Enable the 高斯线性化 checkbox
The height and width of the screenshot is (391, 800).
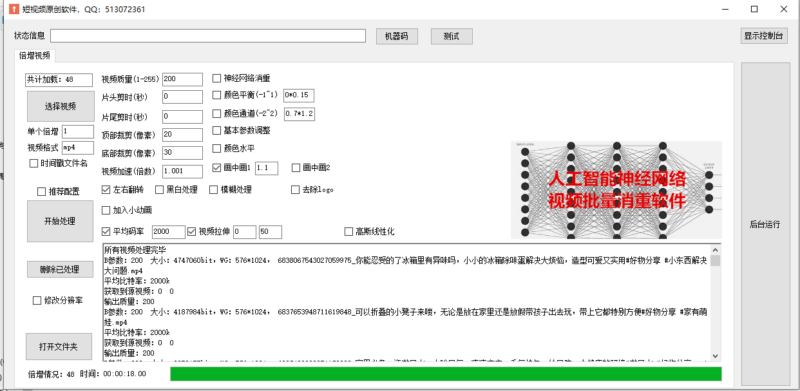[x=349, y=232]
